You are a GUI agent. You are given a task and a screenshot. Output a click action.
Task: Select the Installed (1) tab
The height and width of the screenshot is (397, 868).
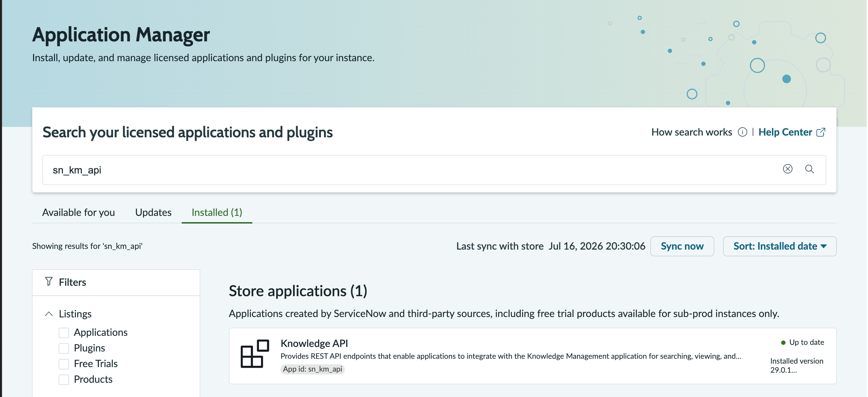[217, 212]
